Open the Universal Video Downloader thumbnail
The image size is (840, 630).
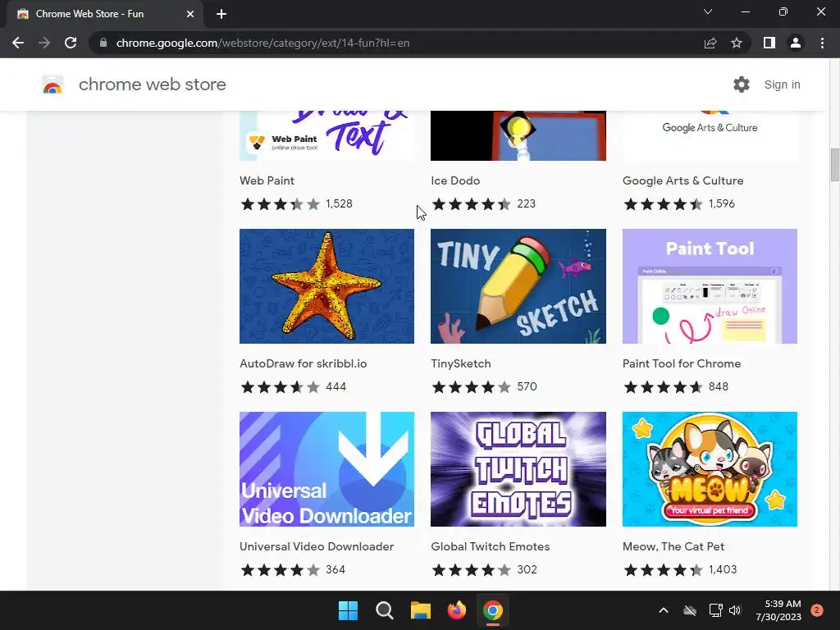tap(326, 469)
